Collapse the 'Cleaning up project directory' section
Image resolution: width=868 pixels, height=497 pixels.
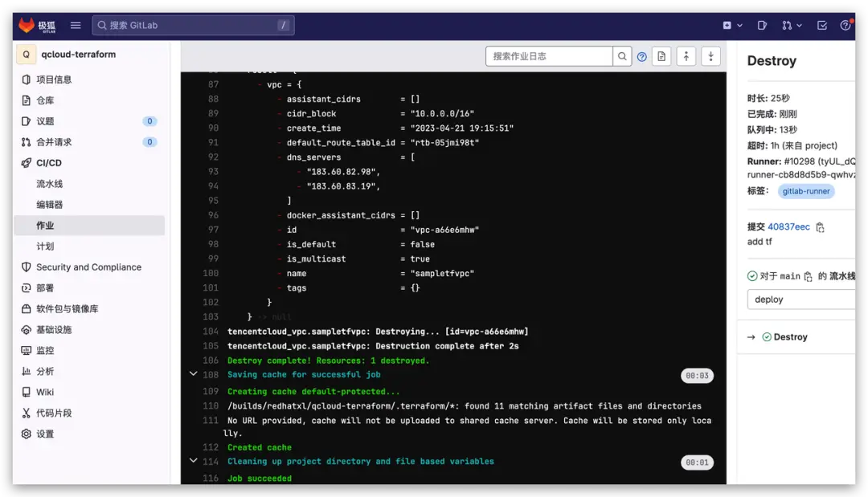tap(194, 461)
